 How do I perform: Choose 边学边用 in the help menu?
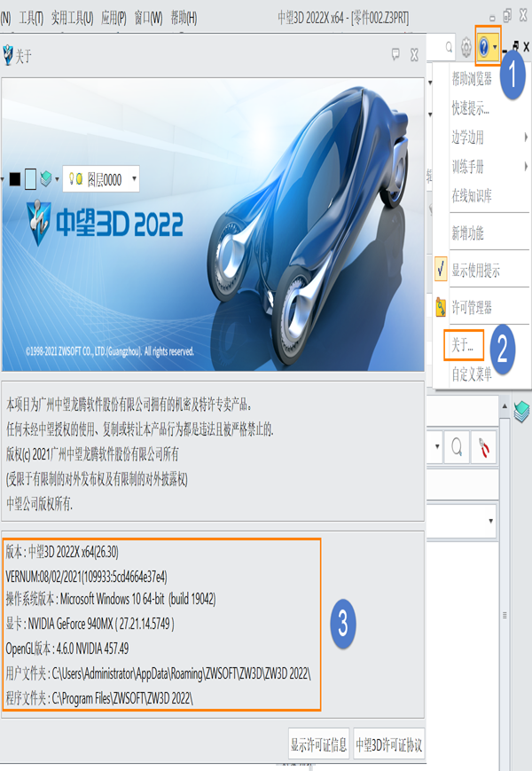[x=467, y=138]
